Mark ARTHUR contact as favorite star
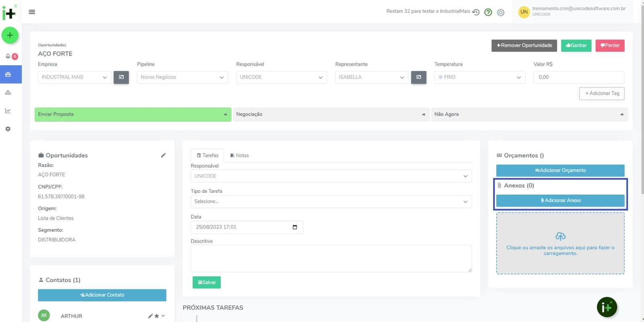644x322 pixels. click(157, 316)
